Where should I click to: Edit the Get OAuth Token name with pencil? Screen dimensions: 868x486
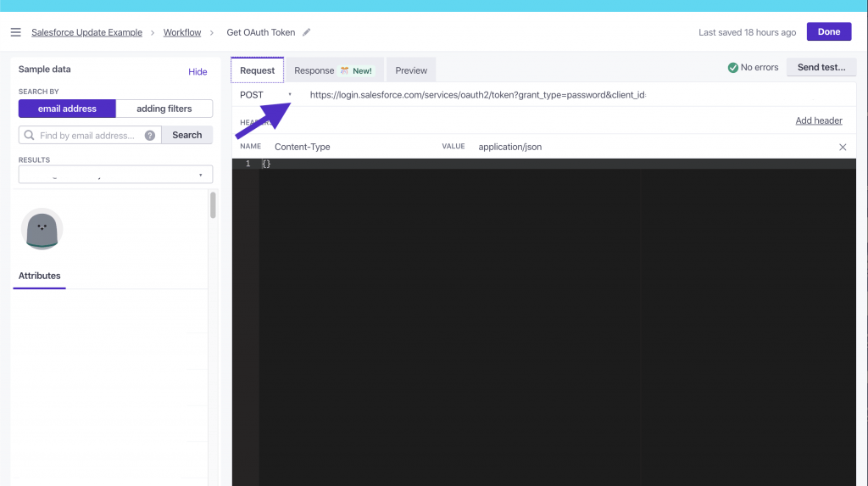[x=306, y=32]
